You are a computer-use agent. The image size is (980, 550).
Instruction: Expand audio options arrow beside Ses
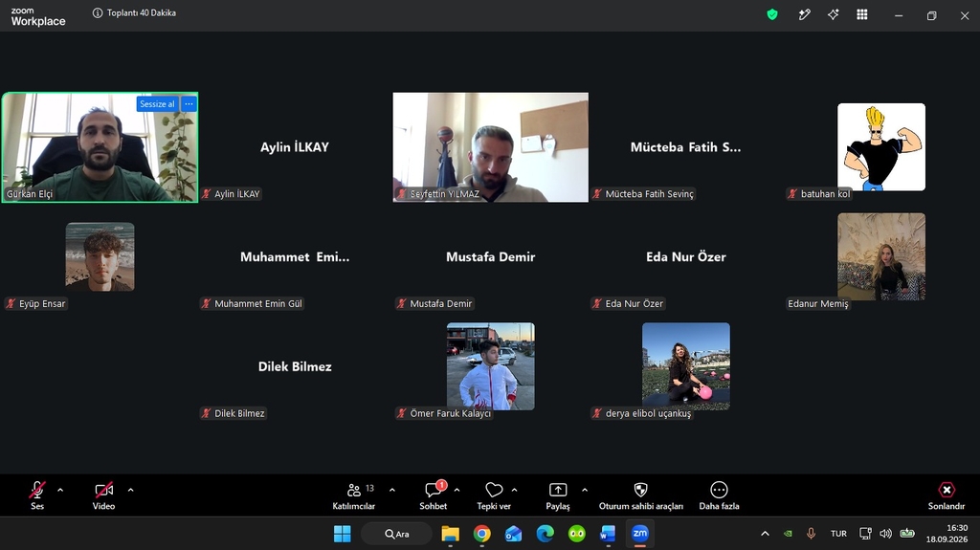point(60,490)
